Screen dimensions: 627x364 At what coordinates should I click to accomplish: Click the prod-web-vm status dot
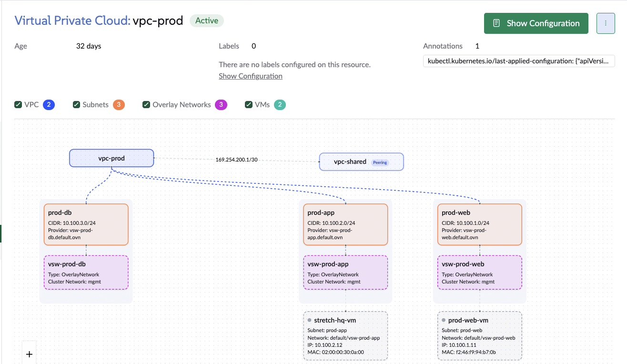tap(444, 320)
